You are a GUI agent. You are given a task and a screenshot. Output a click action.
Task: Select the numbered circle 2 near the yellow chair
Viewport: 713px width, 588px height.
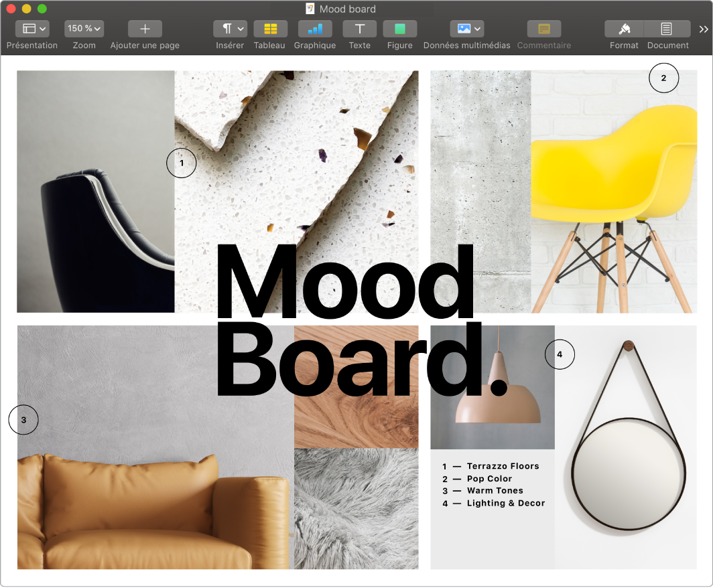point(663,78)
